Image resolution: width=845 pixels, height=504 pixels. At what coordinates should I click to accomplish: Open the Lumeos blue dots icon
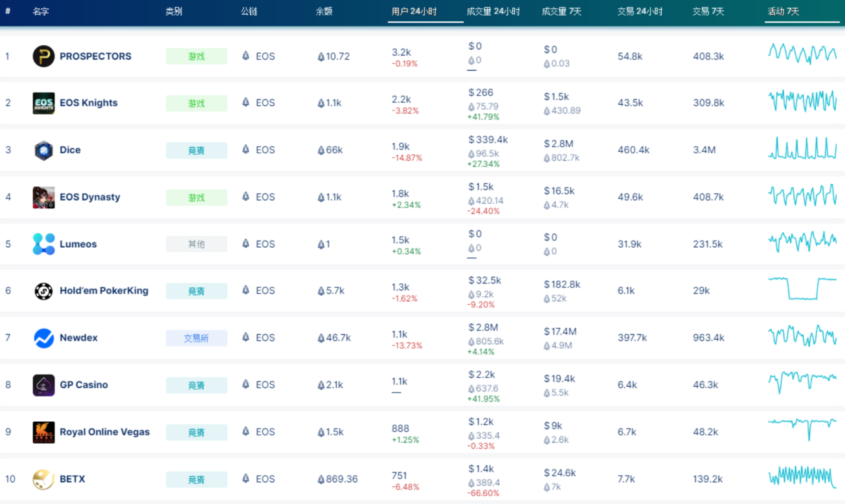(44, 244)
